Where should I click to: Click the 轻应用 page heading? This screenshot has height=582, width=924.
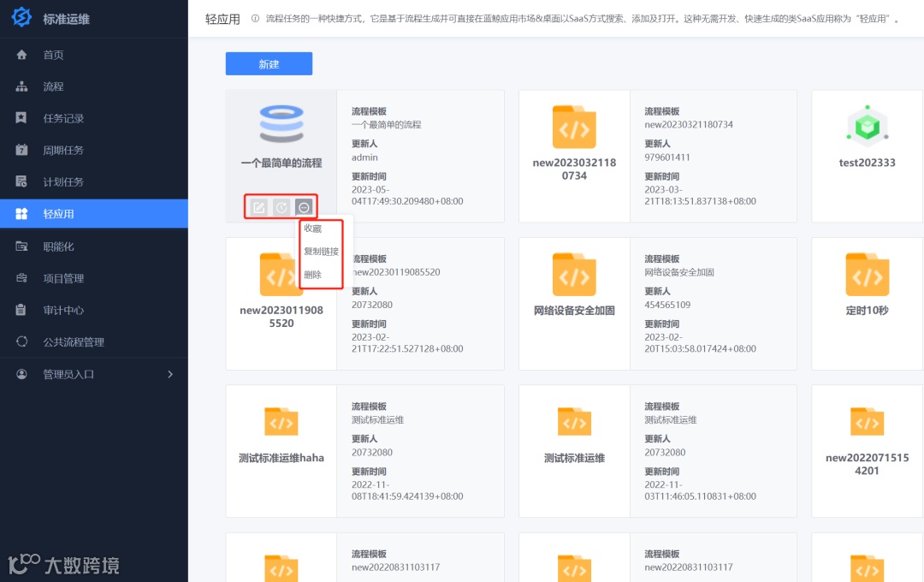point(222,19)
